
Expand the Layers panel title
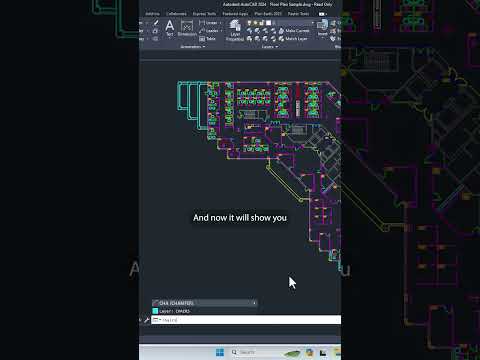(x=269, y=47)
